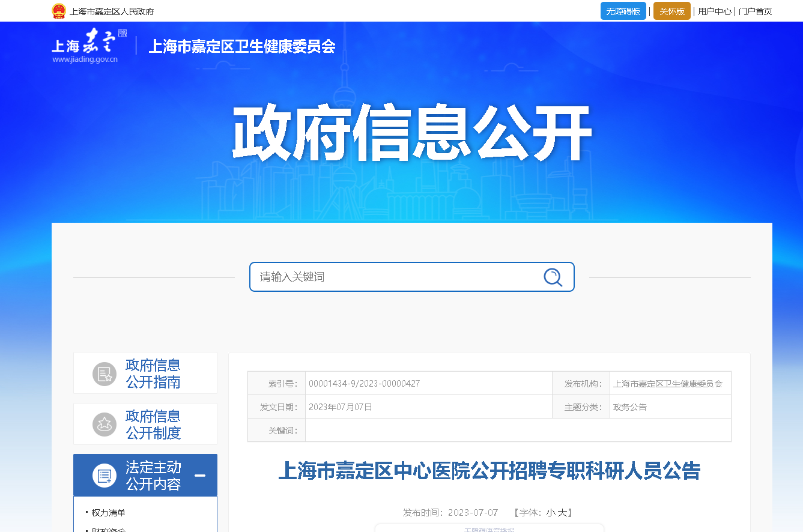
Task: Click the 政府信息公开指南 document icon
Action: pyautogui.click(x=105, y=373)
